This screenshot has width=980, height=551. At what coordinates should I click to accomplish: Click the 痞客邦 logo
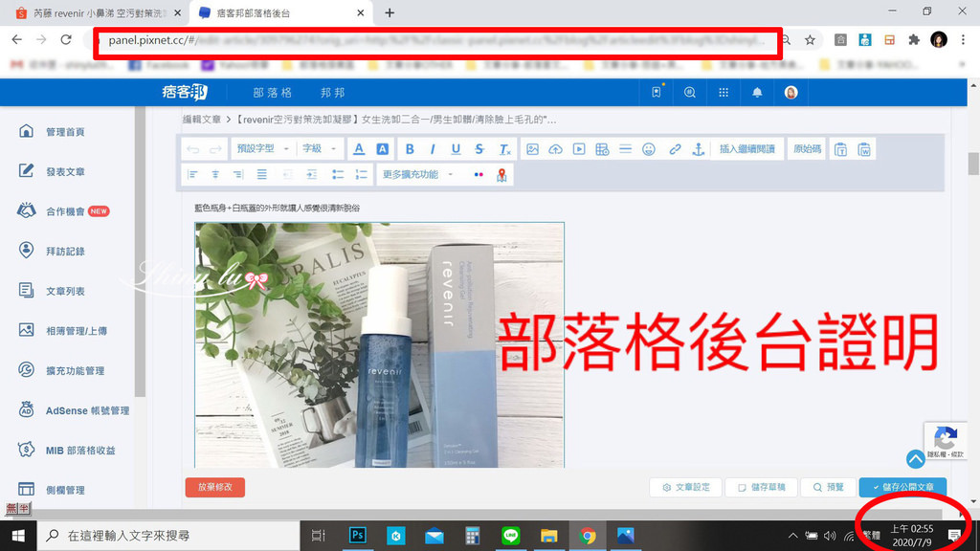(x=185, y=93)
